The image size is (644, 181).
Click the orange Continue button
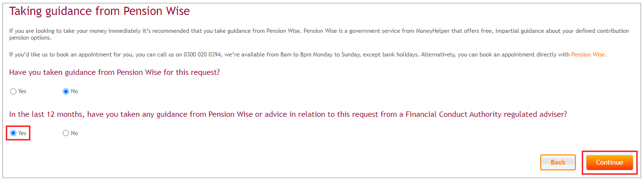[609, 163]
